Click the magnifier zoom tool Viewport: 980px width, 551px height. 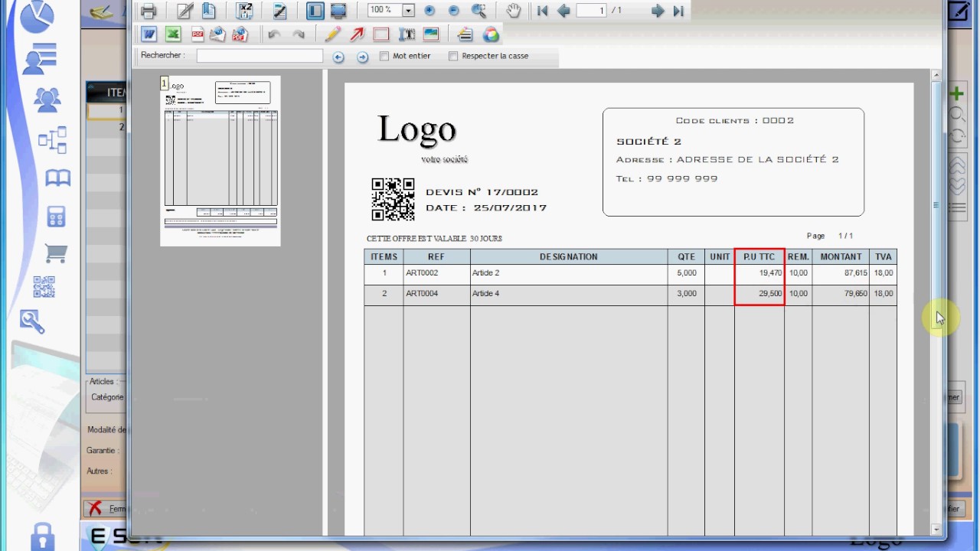coord(479,11)
